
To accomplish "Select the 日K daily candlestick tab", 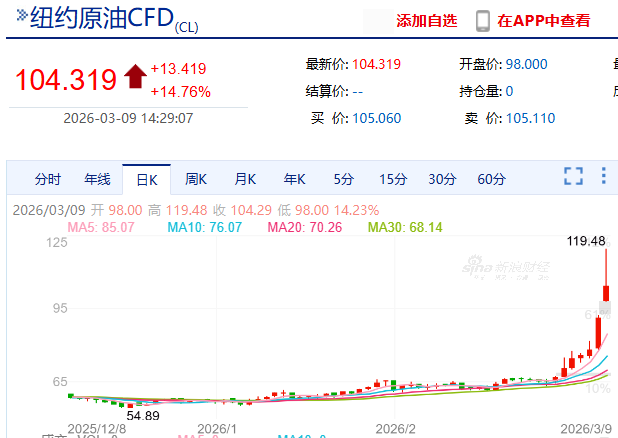I will pyautogui.click(x=147, y=180).
